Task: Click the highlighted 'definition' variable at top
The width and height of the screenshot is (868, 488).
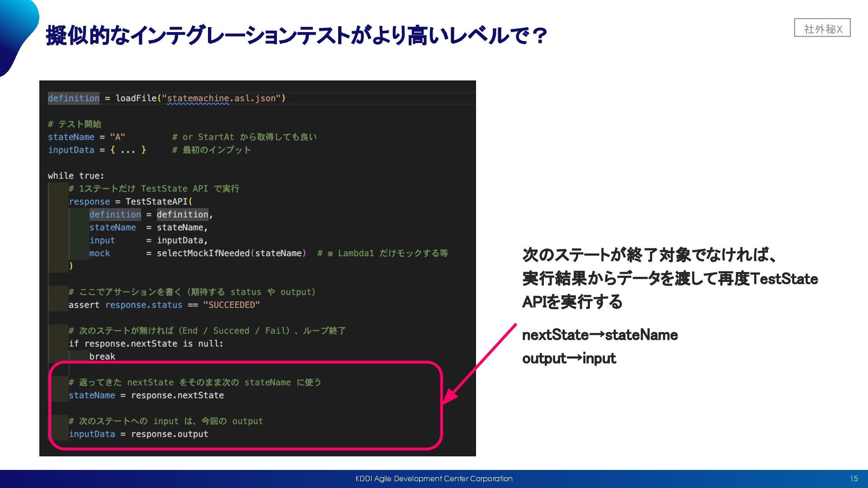Action: coord(73,98)
